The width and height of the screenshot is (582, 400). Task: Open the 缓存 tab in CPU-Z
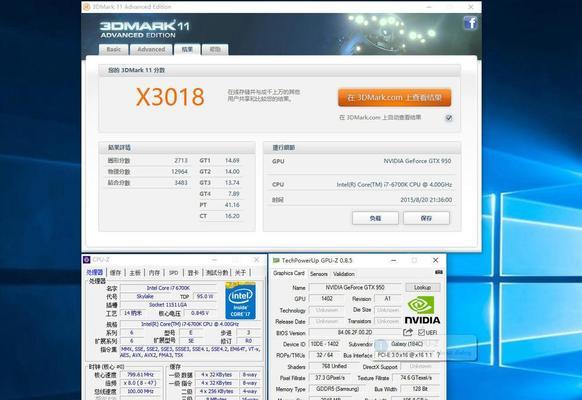(x=115, y=272)
